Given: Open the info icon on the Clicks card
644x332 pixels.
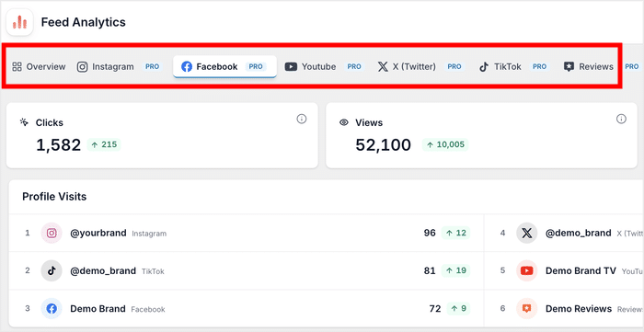Looking at the screenshot, I should click(302, 119).
